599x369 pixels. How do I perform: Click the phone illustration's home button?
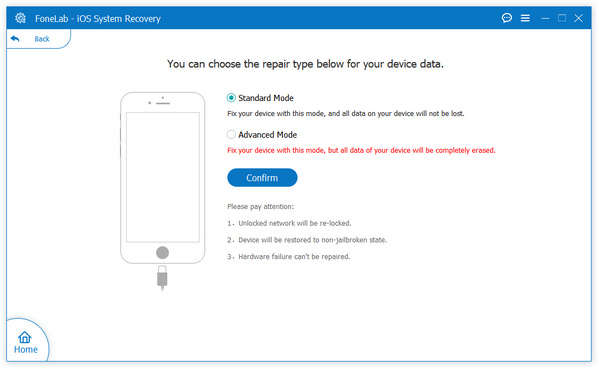[x=162, y=252]
